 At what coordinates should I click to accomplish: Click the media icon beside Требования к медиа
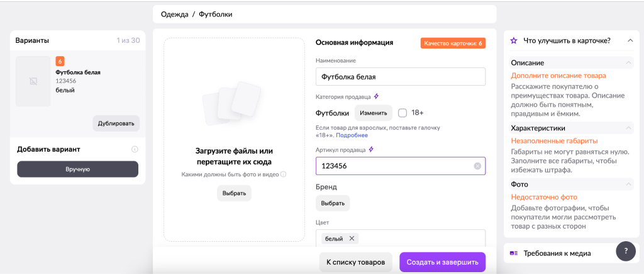coord(513,253)
